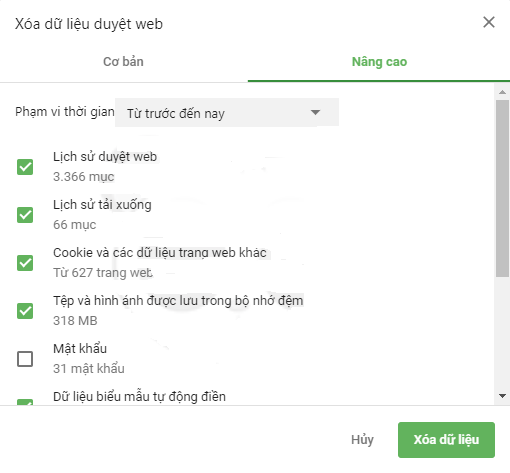Click the Mật khẩu label text
Image resolution: width=510 pixels, height=473 pixels.
pyautogui.click(x=80, y=349)
